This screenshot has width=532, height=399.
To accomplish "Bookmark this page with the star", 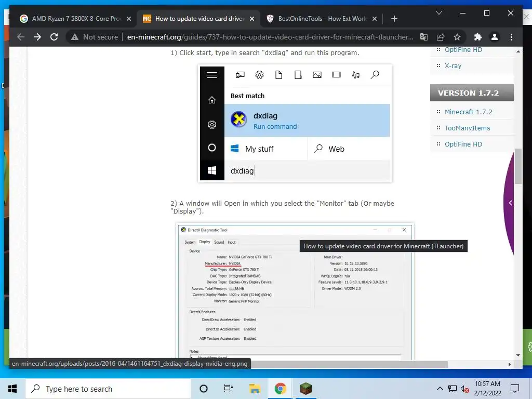I will 457,37.
